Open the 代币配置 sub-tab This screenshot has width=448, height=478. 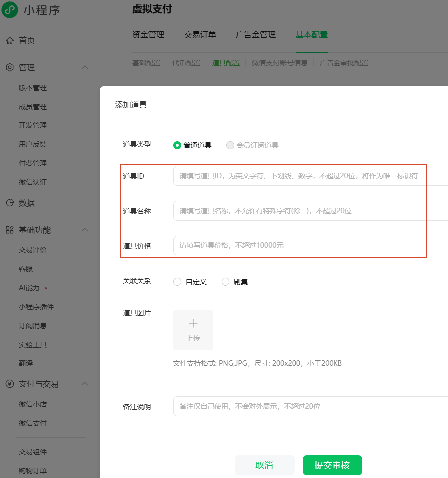pyautogui.click(x=186, y=63)
